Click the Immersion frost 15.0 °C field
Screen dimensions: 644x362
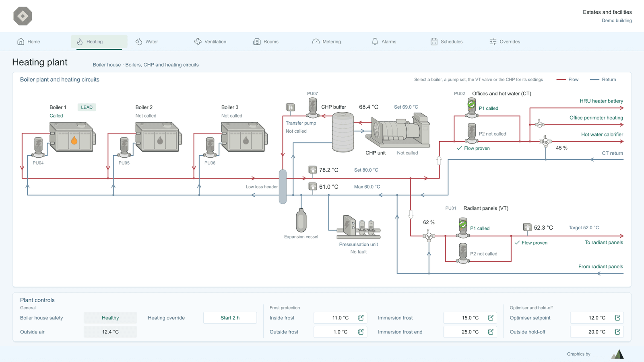point(470,318)
